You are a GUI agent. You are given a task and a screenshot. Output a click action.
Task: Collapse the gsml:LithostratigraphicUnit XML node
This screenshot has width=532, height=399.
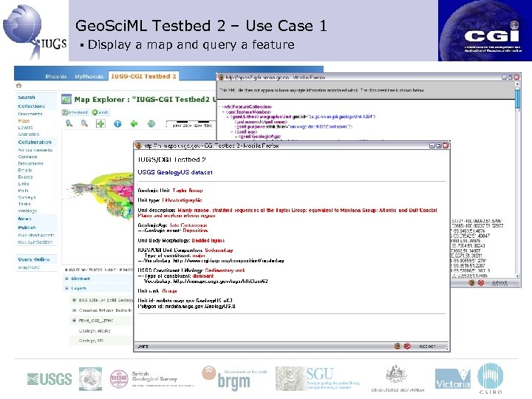point(228,117)
